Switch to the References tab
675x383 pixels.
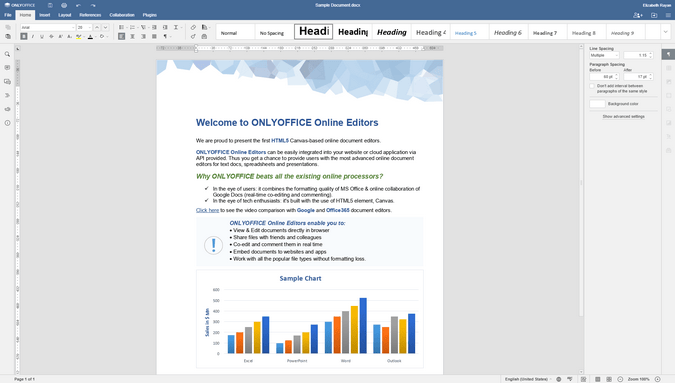90,15
